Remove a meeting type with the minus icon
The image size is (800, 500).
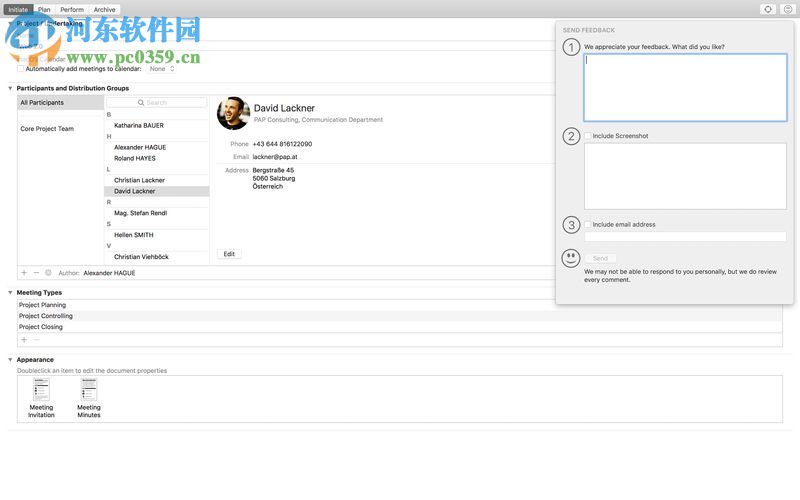[x=36, y=340]
